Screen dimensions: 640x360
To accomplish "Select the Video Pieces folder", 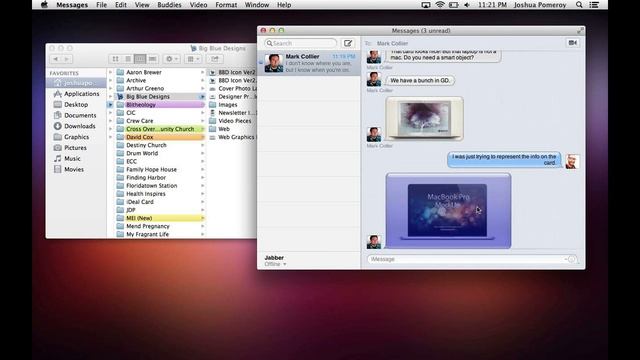I will 231,121.
